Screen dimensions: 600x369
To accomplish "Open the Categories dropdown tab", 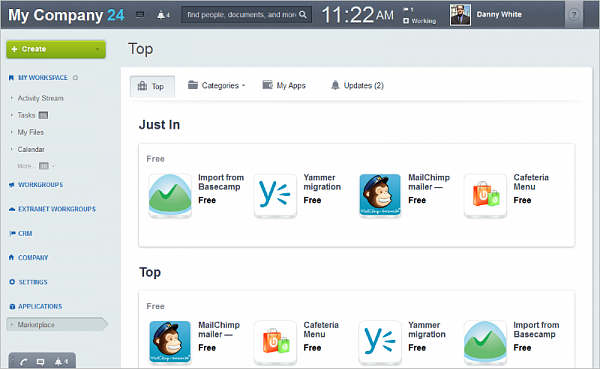I will click(217, 86).
